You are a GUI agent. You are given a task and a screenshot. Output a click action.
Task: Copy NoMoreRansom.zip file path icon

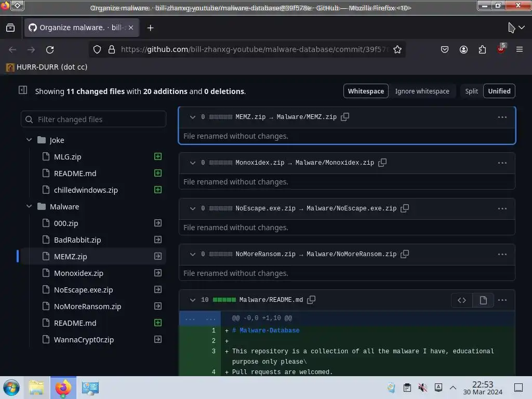(405, 254)
